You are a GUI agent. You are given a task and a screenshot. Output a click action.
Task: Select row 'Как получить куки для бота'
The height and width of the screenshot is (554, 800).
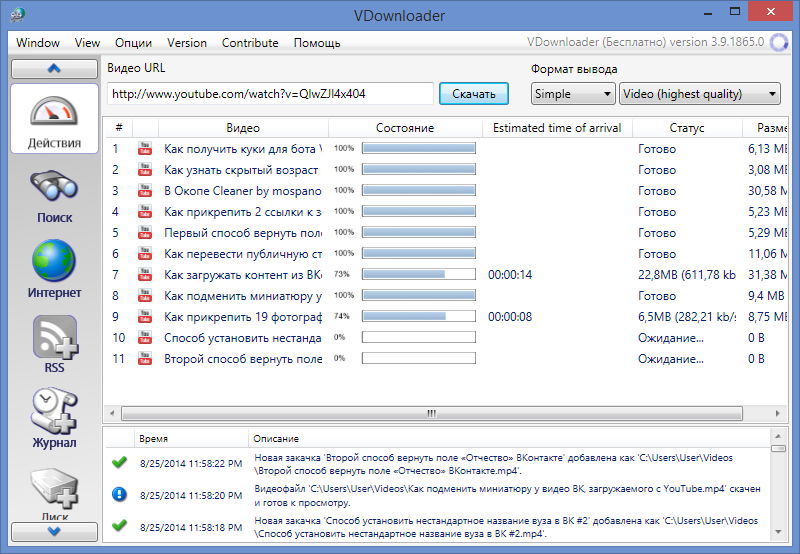click(446, 148)
